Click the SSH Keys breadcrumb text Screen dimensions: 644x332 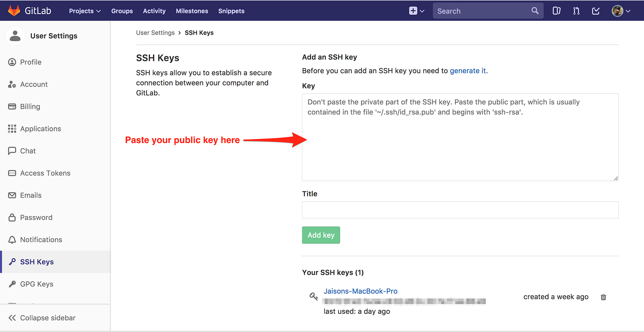199,33
